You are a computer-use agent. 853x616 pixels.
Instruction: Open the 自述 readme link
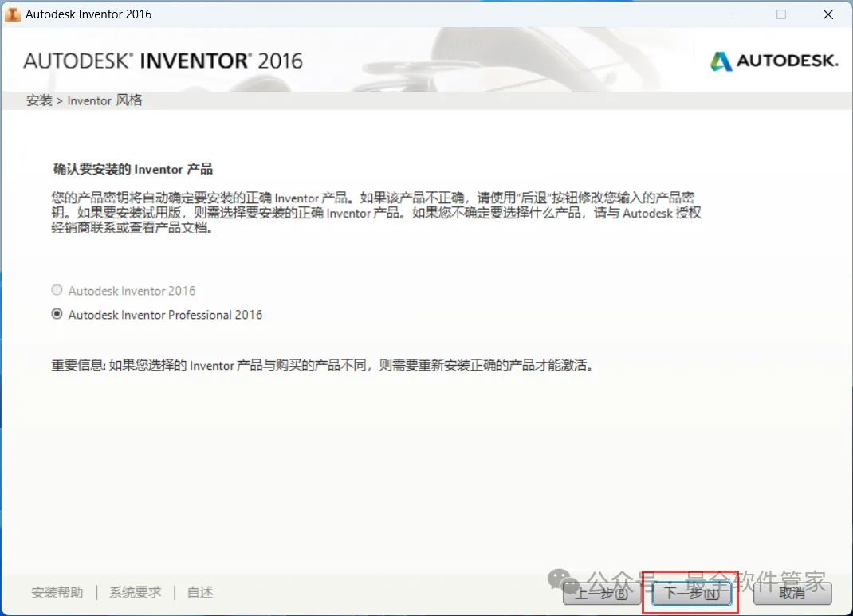200,592
